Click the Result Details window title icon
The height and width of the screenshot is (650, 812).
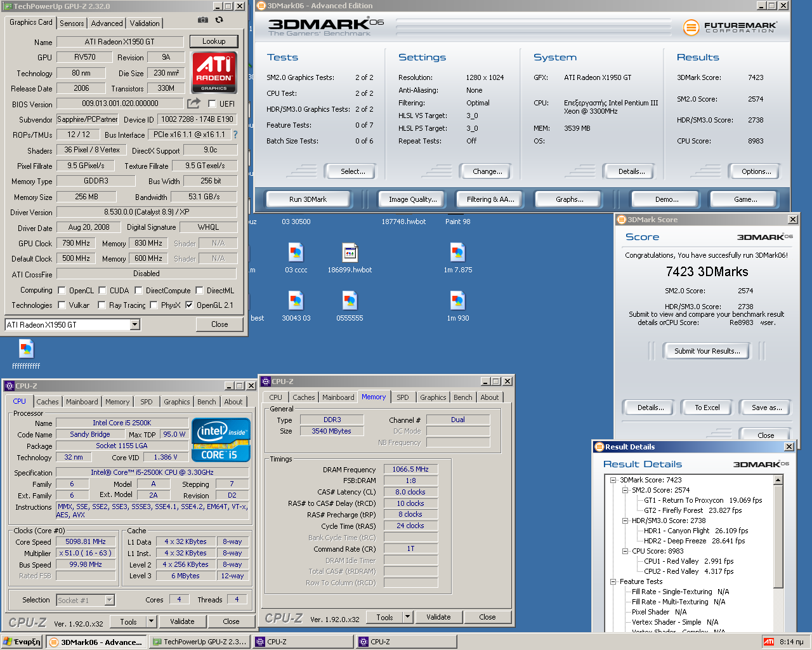pos(599,447)
